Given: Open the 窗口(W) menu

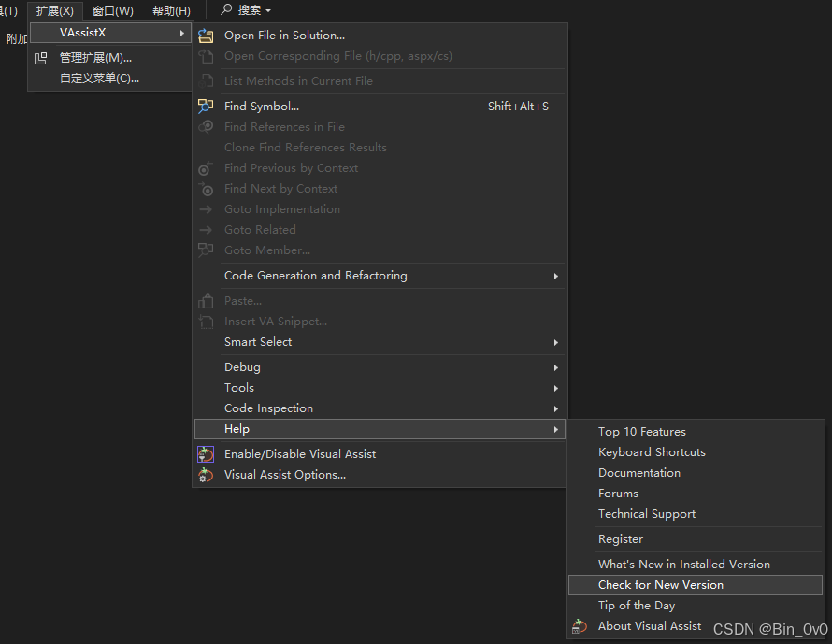Looking at the screenshot, I should (x=112, y=10).
